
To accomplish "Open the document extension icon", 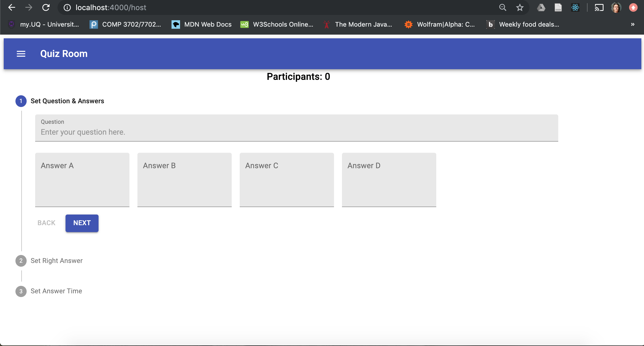I will [558, 7].
